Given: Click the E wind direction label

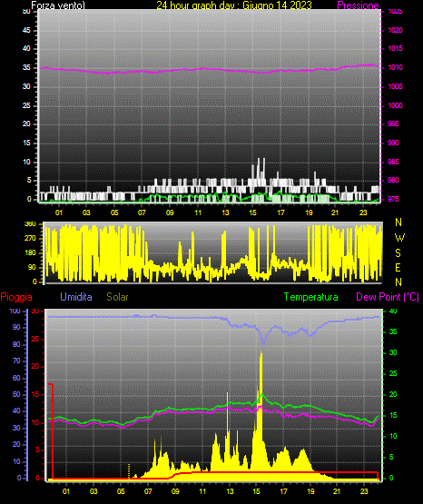Looking at the screenshot, I should (398, 267).
